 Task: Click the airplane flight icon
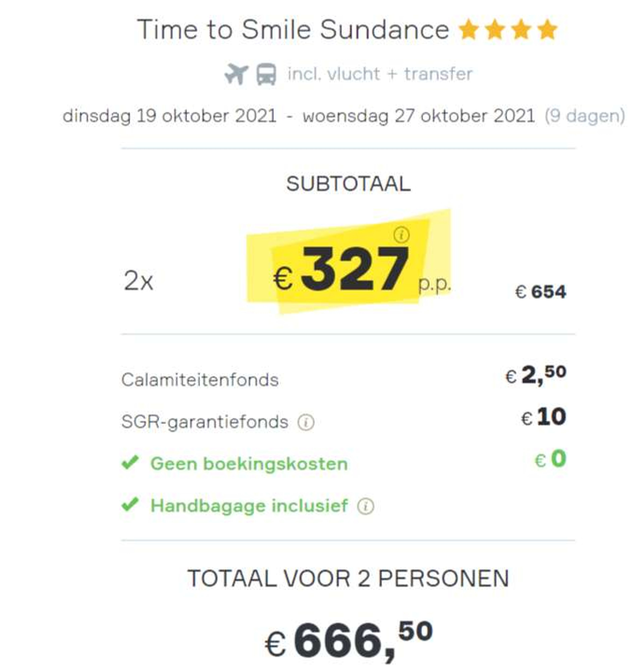[236, 74]
